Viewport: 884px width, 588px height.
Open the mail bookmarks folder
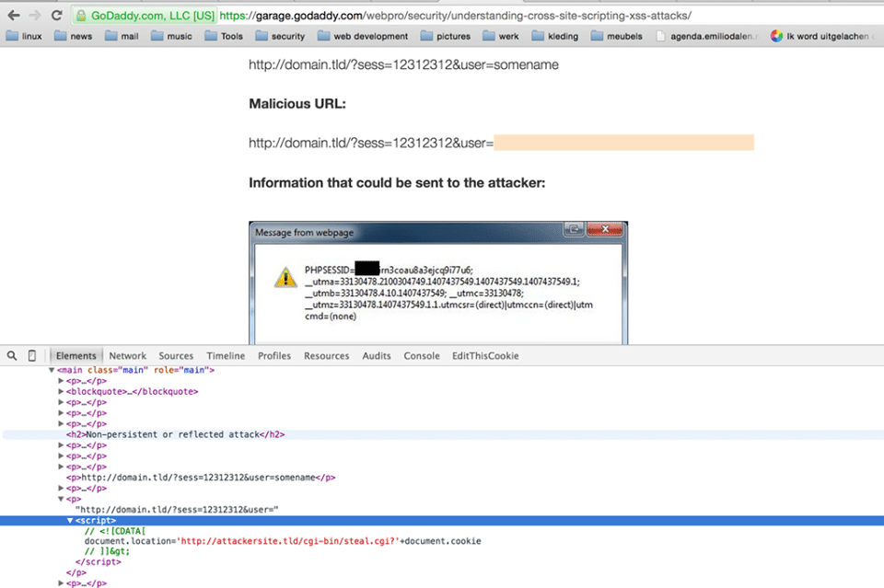coord(122,36)
